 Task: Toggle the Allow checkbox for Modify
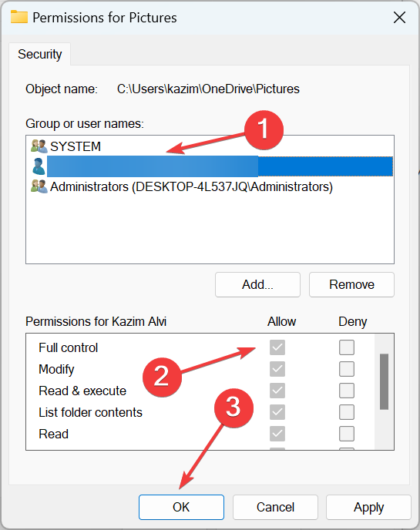[277, 369]
